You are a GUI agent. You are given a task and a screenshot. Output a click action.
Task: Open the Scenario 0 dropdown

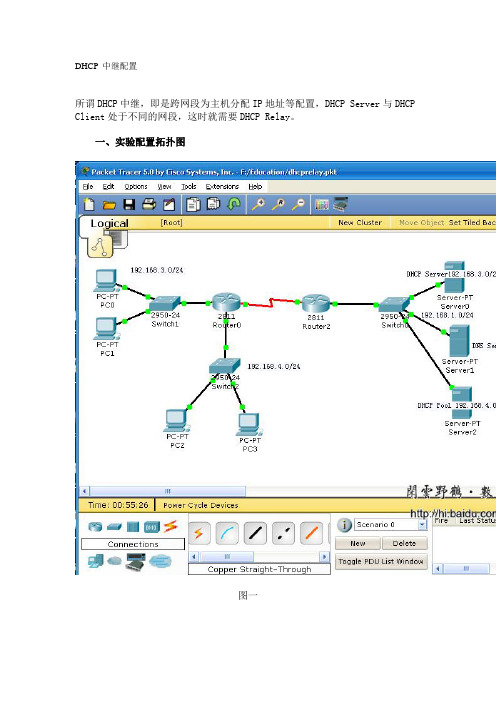click(x=391, y=524)
